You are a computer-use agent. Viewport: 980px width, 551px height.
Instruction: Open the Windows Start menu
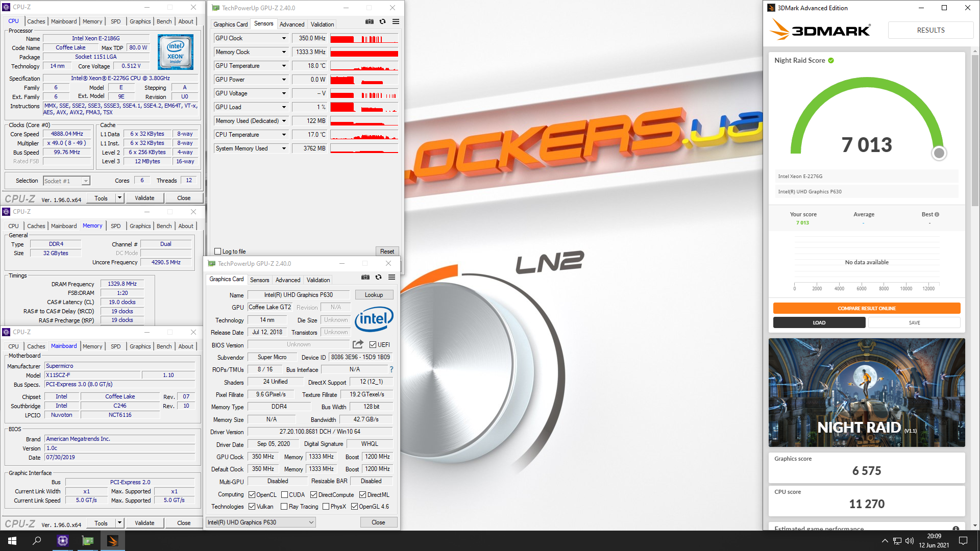point(12,541)
